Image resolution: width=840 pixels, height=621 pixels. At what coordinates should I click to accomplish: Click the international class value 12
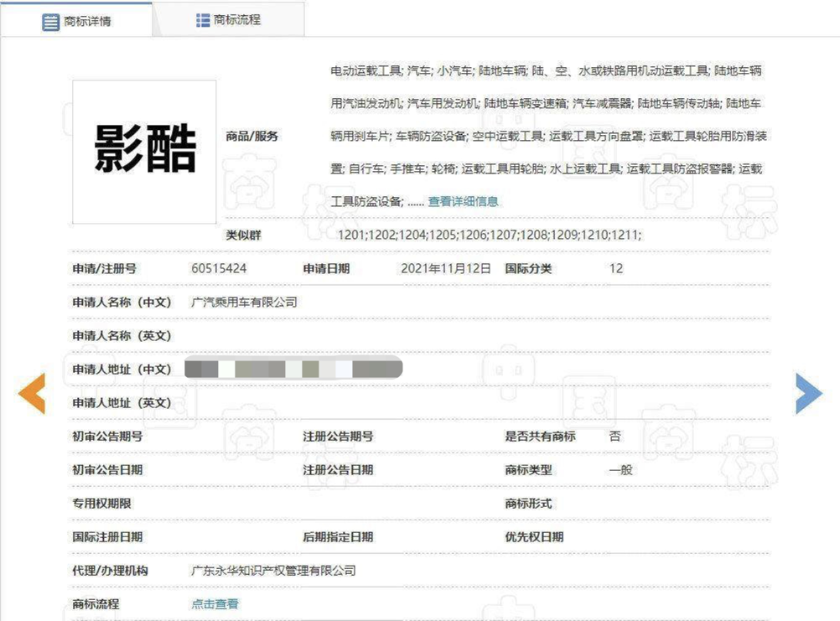point(615,268)
